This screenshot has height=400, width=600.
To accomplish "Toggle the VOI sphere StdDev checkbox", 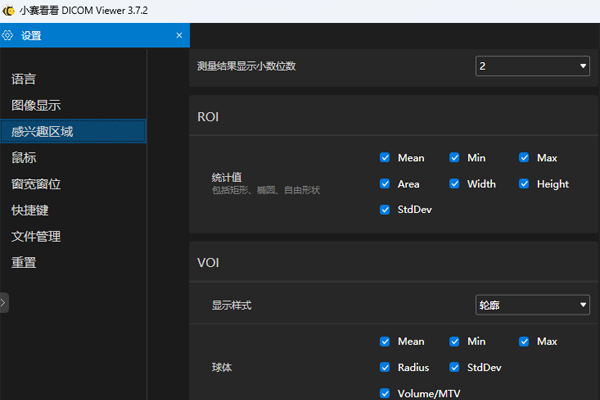I will pyautogui.click(x=454, y=367).
